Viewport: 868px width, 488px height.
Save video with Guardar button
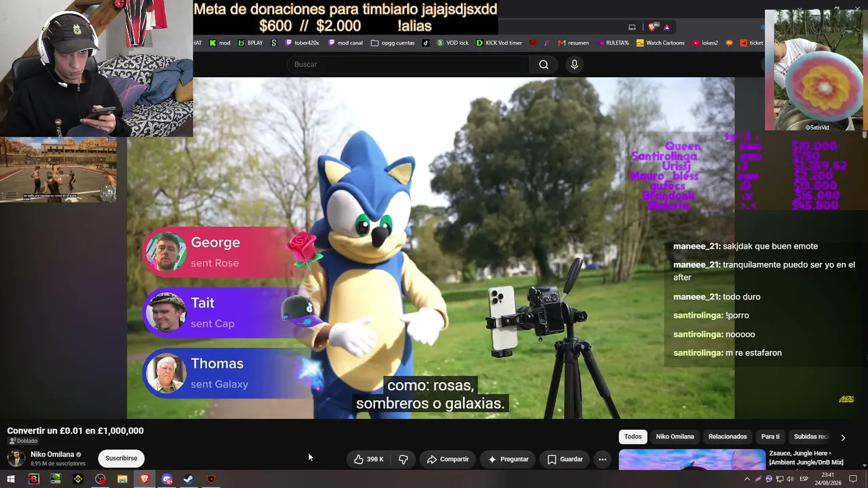click(x=565, y=459)
